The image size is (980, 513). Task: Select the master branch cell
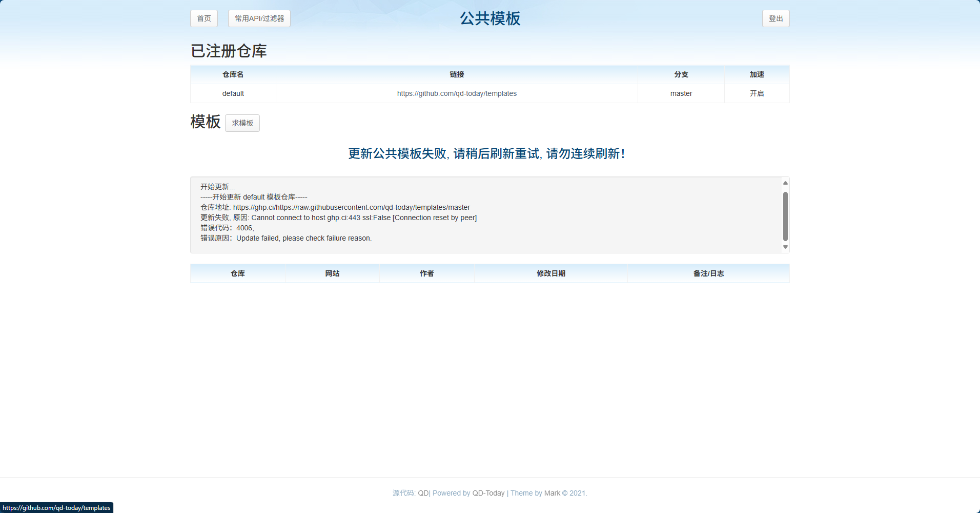[x=681, y=93]
